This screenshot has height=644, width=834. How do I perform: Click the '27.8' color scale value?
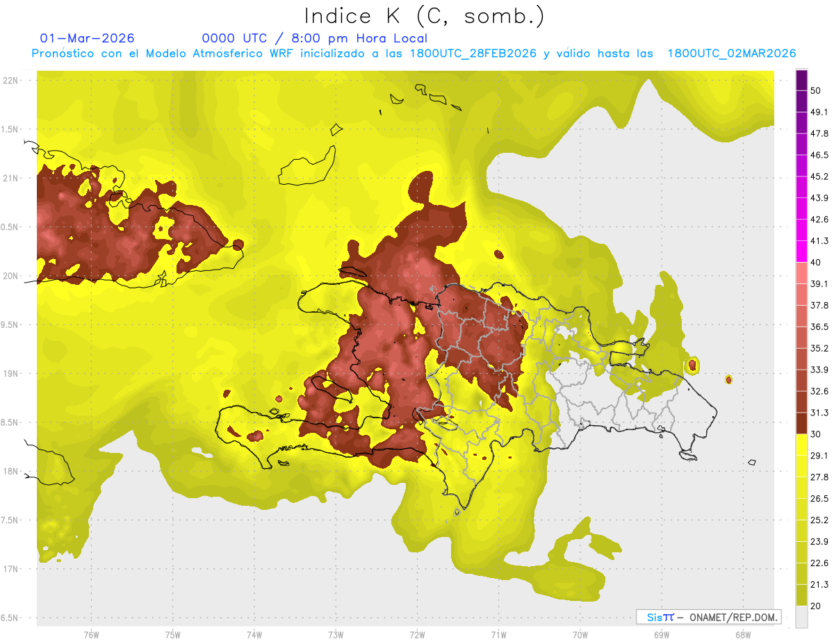coord(819,477)
